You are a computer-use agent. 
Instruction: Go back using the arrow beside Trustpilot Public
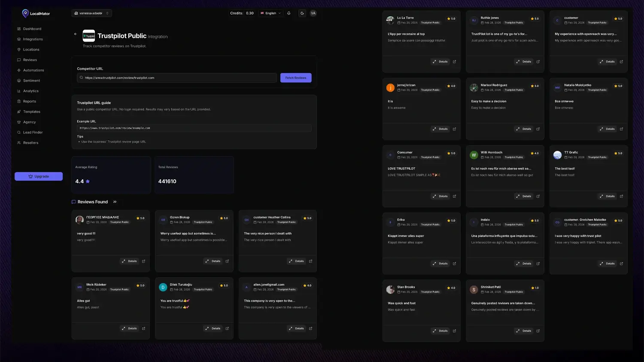[x=76, y=34]
